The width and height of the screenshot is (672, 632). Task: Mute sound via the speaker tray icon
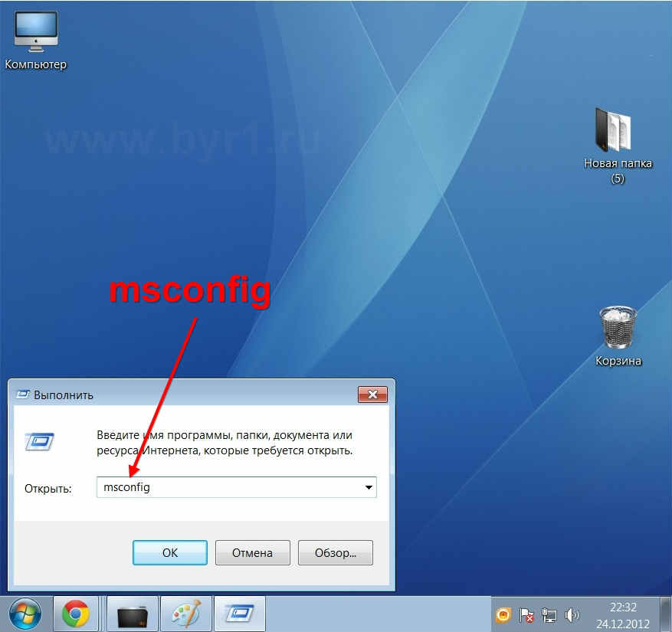(x=573, y=615)
